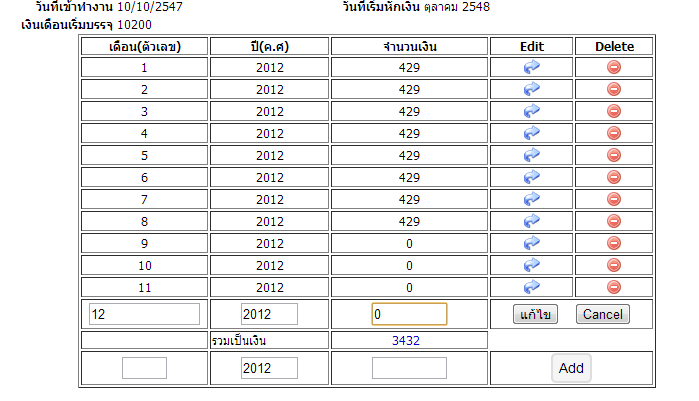Click the จำนวนเงิน column header
The image size is (699, 401).
tap(410, 46)
